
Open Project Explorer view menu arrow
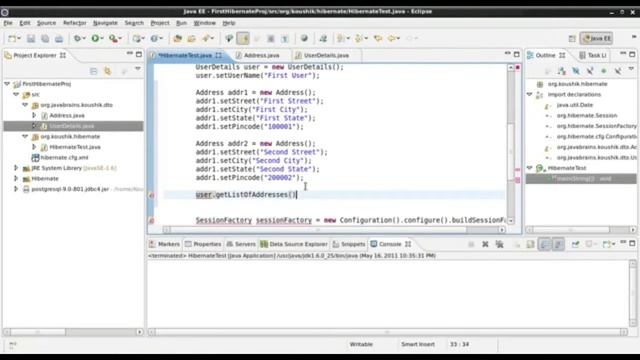coord(138,69)
